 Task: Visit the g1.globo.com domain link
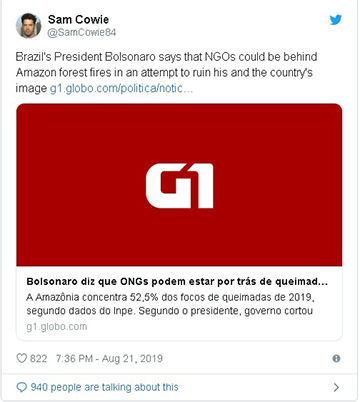57,327
